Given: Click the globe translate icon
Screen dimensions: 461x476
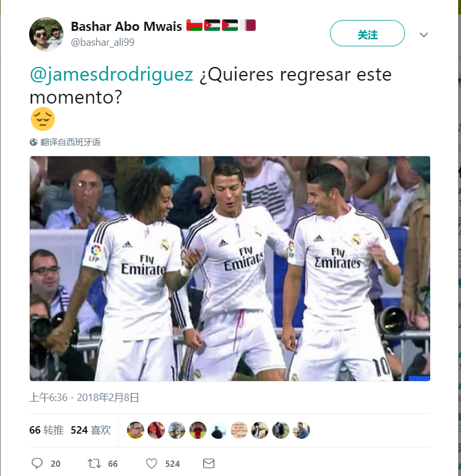Looking at the screenshot, I should click(x=33, y=142).
